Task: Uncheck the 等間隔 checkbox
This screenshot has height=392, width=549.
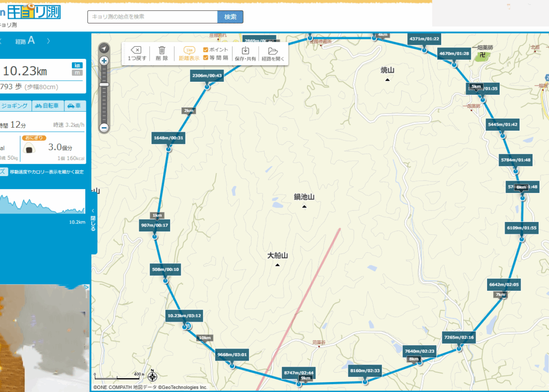Action: click(x=206, y=57)
